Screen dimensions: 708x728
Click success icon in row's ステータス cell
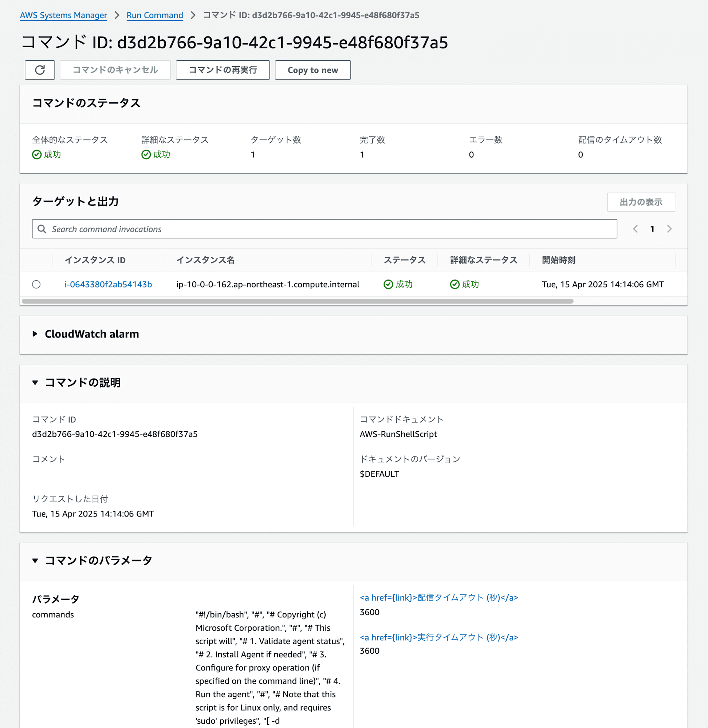click(388, 284)
